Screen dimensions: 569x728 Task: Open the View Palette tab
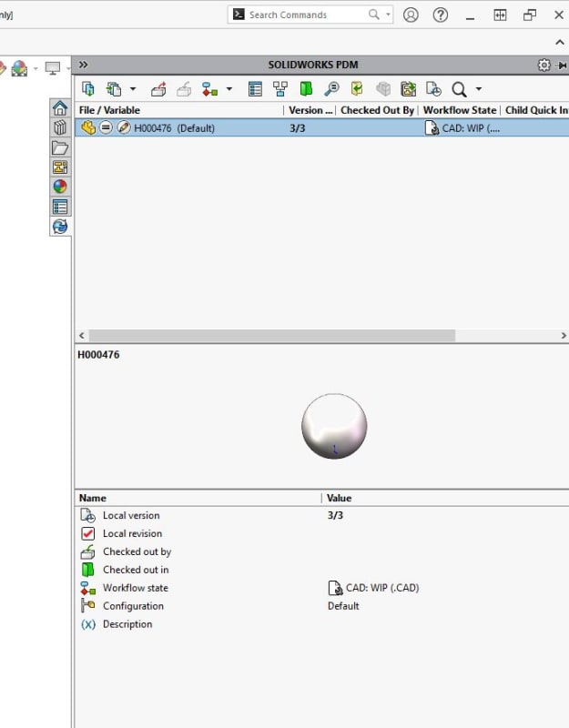[x=60, y=167]
